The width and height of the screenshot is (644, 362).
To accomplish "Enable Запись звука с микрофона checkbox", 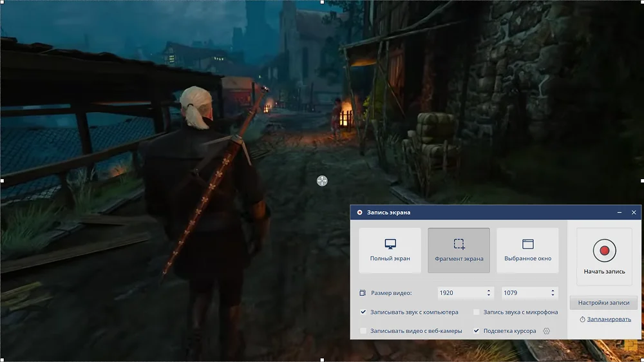I will [x=477, y=312].
